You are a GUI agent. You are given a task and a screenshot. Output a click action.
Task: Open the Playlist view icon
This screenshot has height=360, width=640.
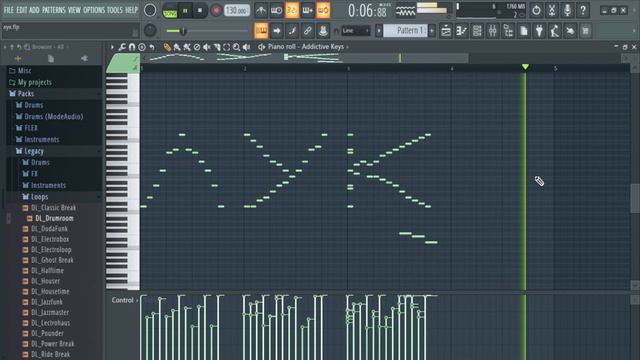click(446, 31)
